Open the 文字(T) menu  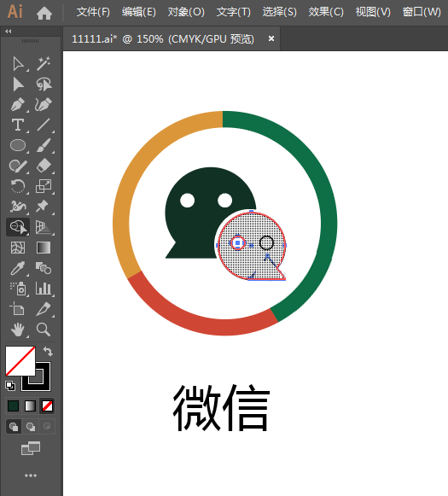point(233,12)
